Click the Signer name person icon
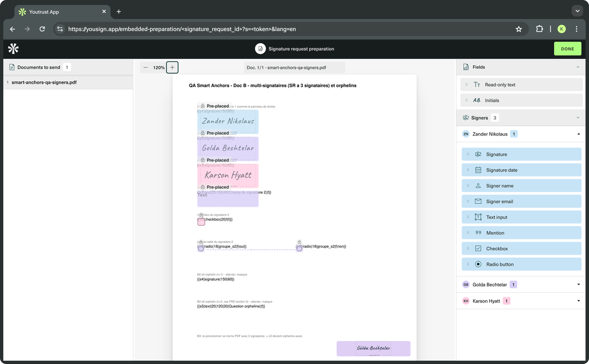Image resolution: width=589 pixels, height=364 pixels. (x=478, y=186)
